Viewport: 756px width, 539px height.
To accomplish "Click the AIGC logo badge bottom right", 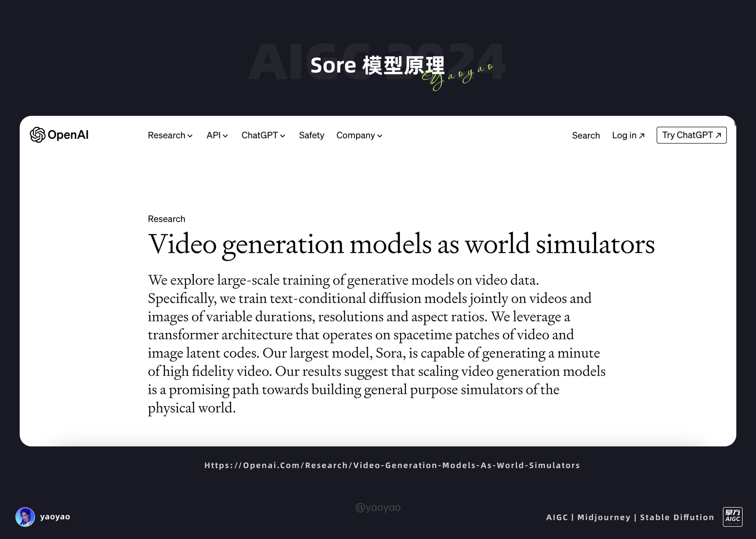I will (733, 517).
